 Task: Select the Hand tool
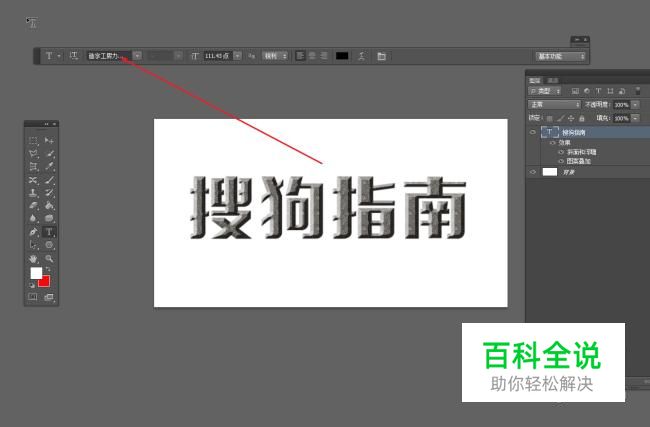click(x=33, y=259)
